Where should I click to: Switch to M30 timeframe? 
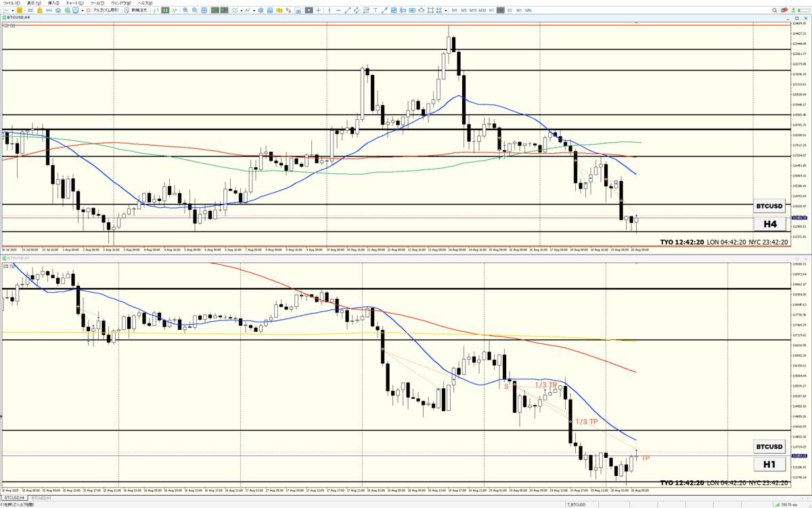click(x=482, y=10)
